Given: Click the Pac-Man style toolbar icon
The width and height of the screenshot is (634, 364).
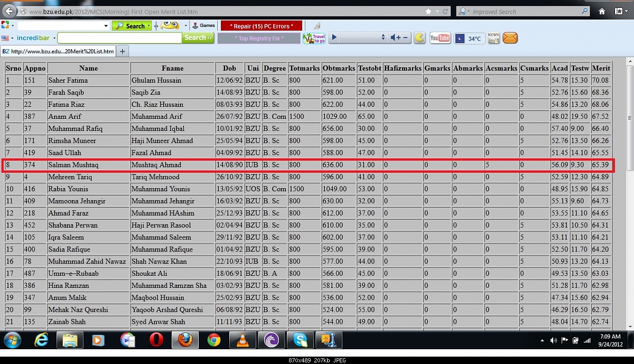Looking at the screenshot, I should click(419, 38).
